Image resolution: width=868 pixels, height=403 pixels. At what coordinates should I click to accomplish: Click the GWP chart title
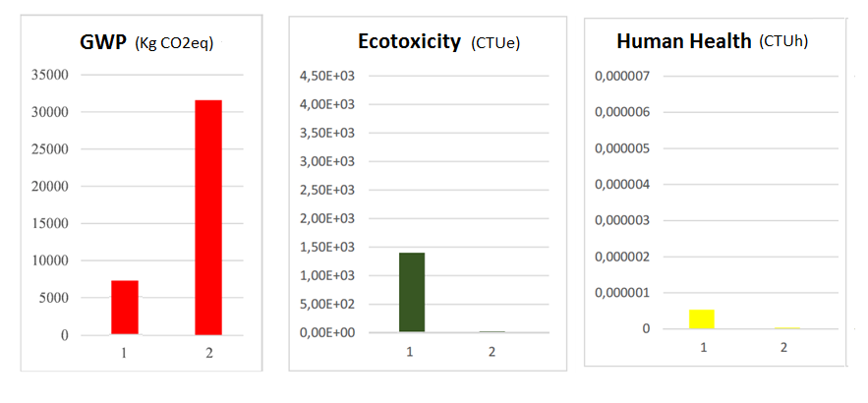coord(104,42)
